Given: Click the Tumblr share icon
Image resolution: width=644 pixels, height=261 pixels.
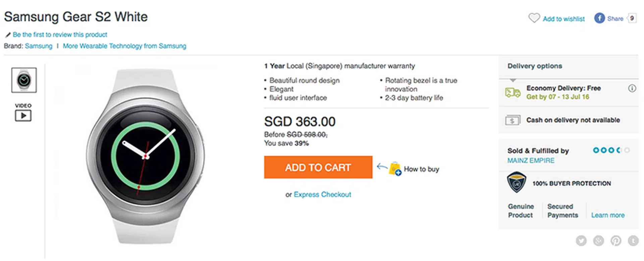Looking at the screenshot, I should (633, 240).
